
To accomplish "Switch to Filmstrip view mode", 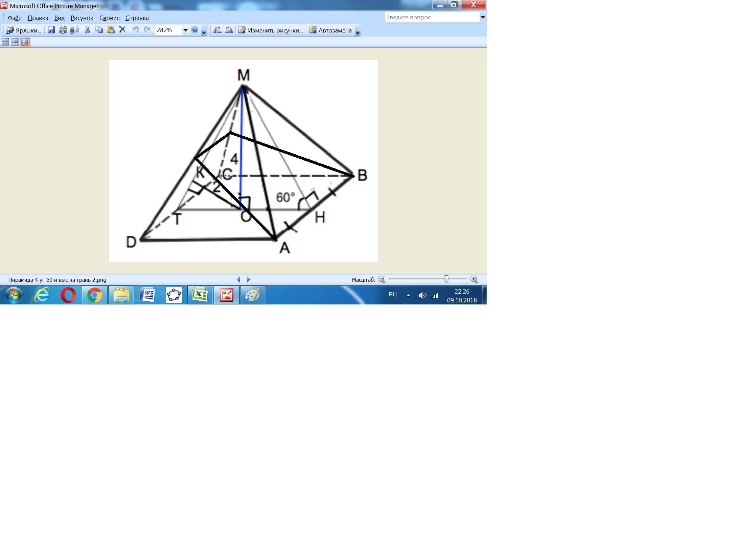I will [x=15, y=42].
